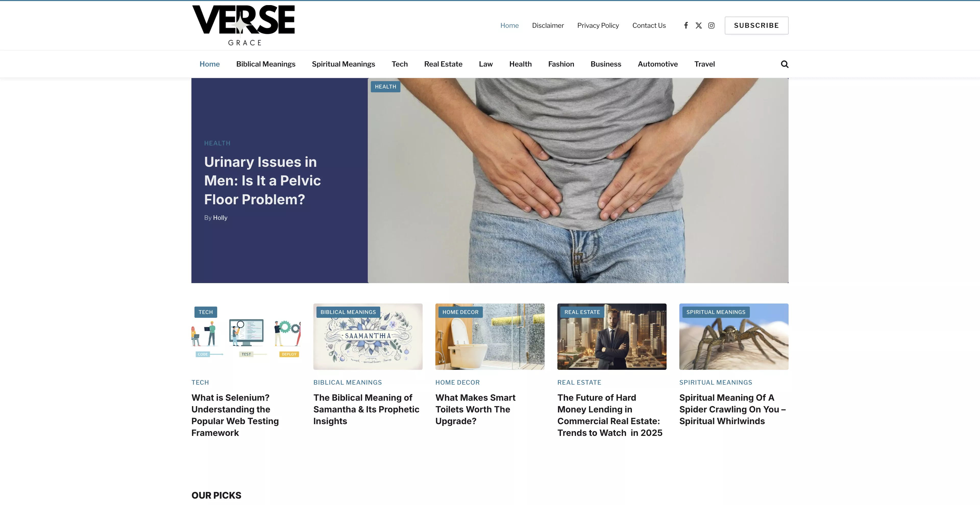Click HOME DECOR label under thumbnail
This screenshot has height=505, width=980.
(x=458, y=383)
